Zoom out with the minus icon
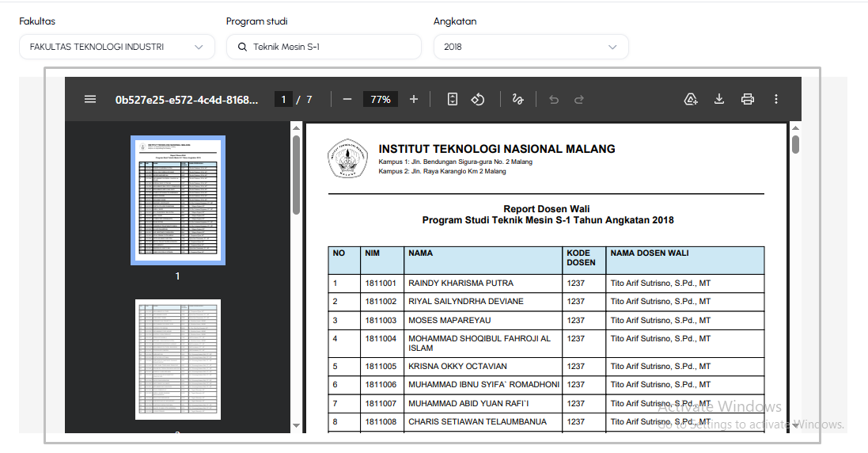Image resolution: width=868 pixels, height=453 pixels. 347,99
